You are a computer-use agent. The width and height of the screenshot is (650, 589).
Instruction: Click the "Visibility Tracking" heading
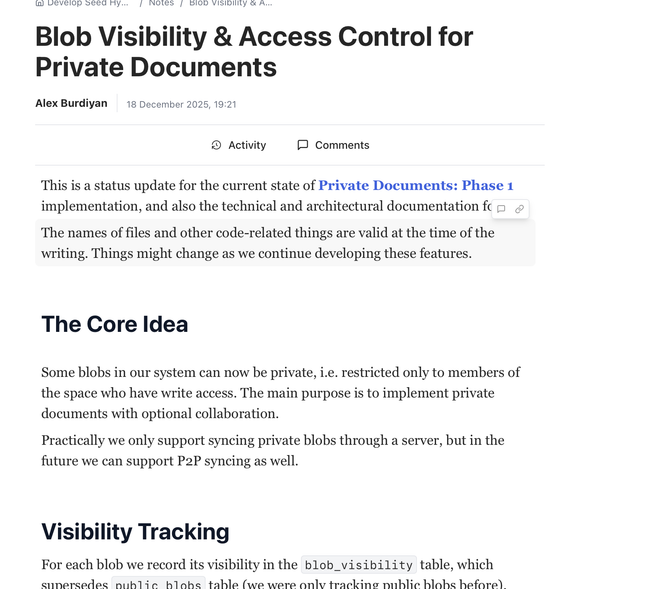pyautogui.click(x=135, y=531)
